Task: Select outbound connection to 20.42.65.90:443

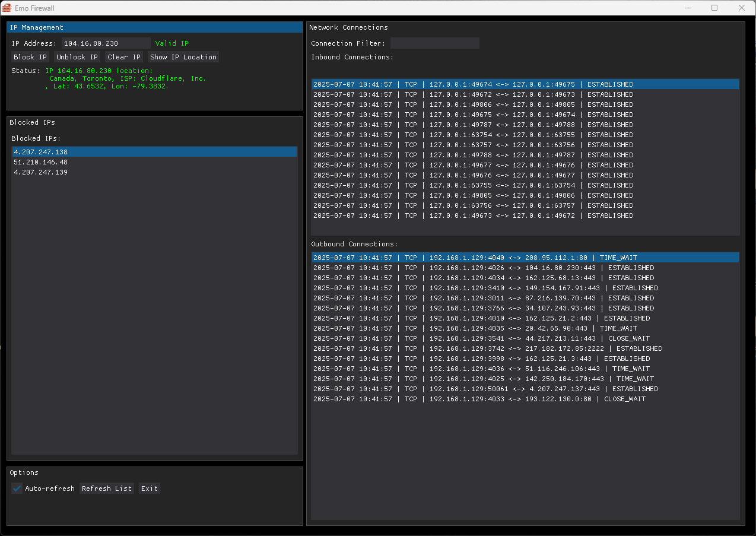Action: click(525, 328)
